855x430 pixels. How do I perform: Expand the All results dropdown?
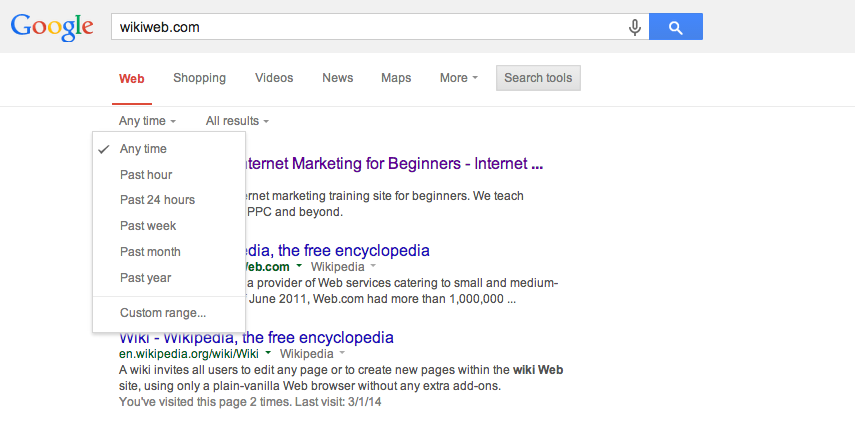click(x=237, y=121)
